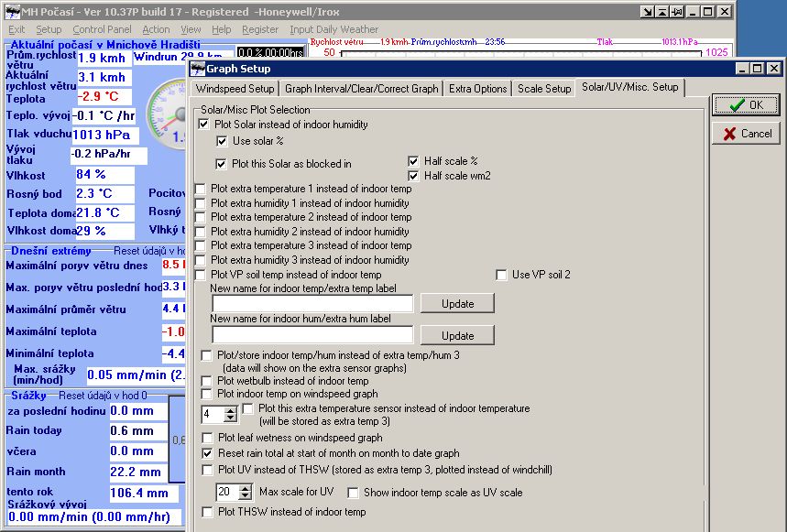Open the Exit menu
This screenshot has width=787, height=532.
pyautogui.click(x=16, y=29)
